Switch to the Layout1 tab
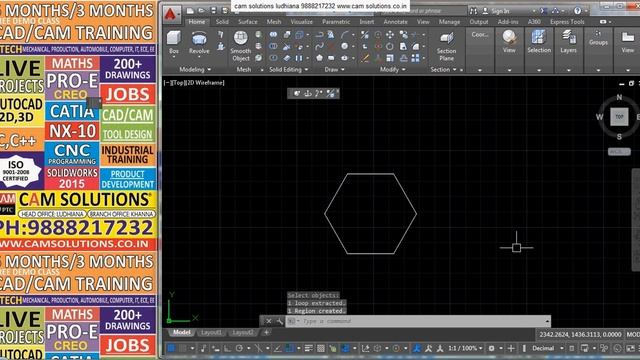Viewport: 640px width, 360px height. coord(211,333)
